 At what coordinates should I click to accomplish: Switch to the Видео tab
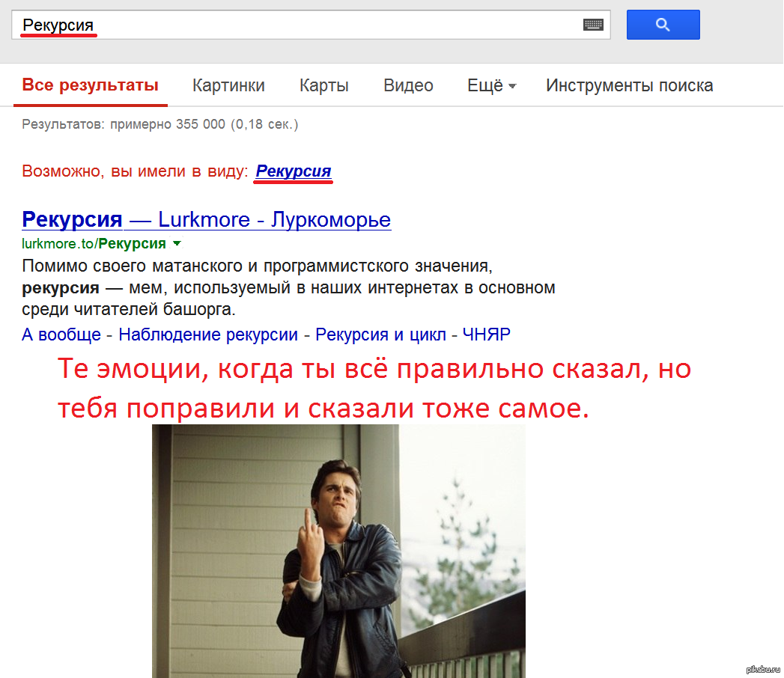(x=408, y=85)
